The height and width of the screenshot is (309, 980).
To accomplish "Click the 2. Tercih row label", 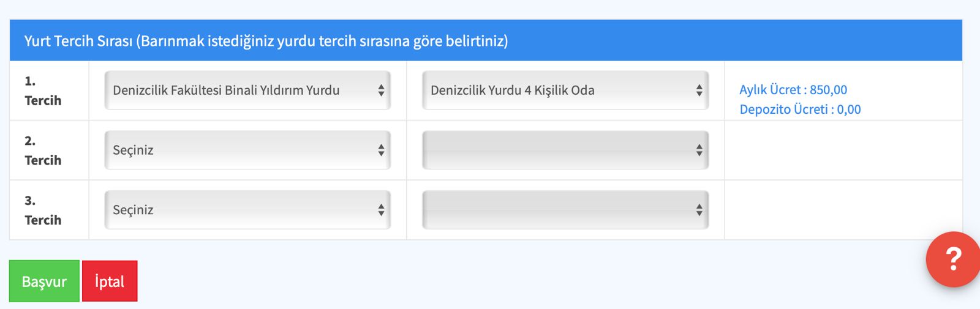I will tap(43, 151).
